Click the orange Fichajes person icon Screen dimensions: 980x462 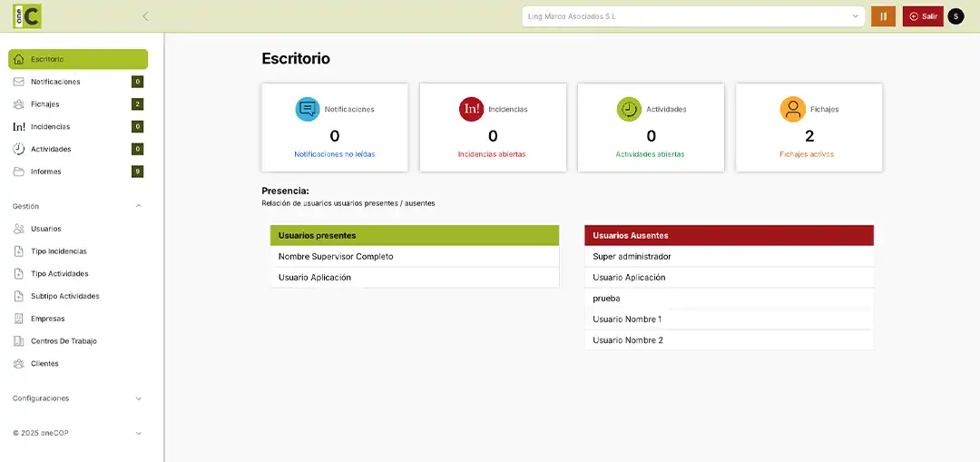pos(792,109)
